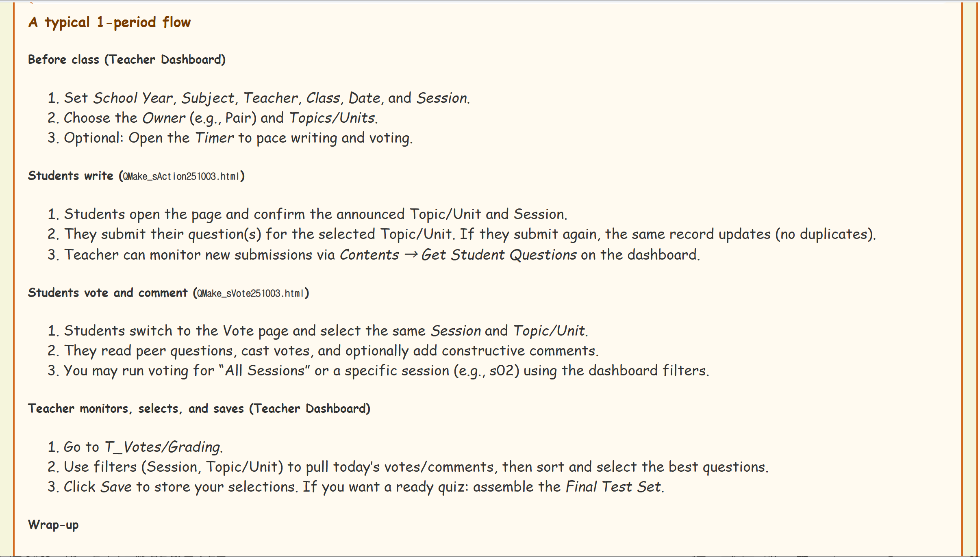This screenshot has width=980, height=557.
Task: Click the "Teacher monitors, selects, and saves" subheading
Action: [136, 409]
